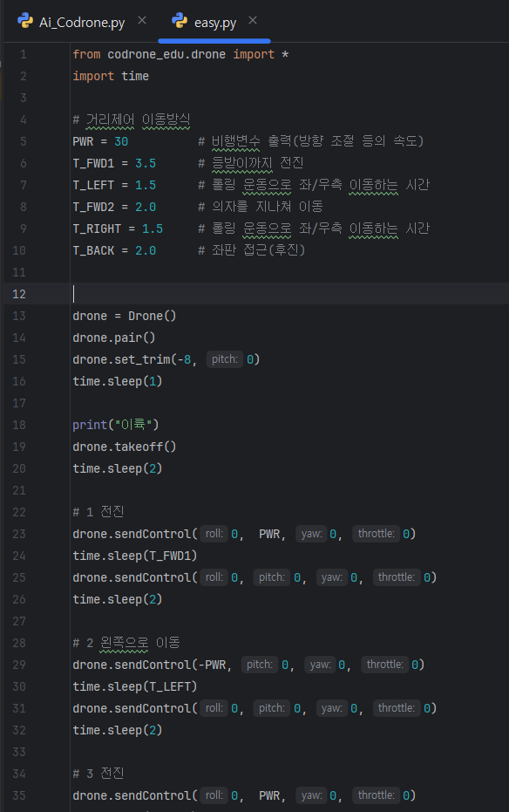Click the '# 의자를 지나쳐 이동' comment
Screen dimensions: 509x812
coord(261,208)
